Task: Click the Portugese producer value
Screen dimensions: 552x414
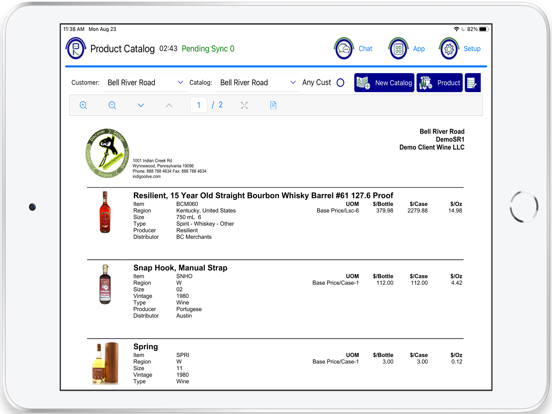Action: 189,309
